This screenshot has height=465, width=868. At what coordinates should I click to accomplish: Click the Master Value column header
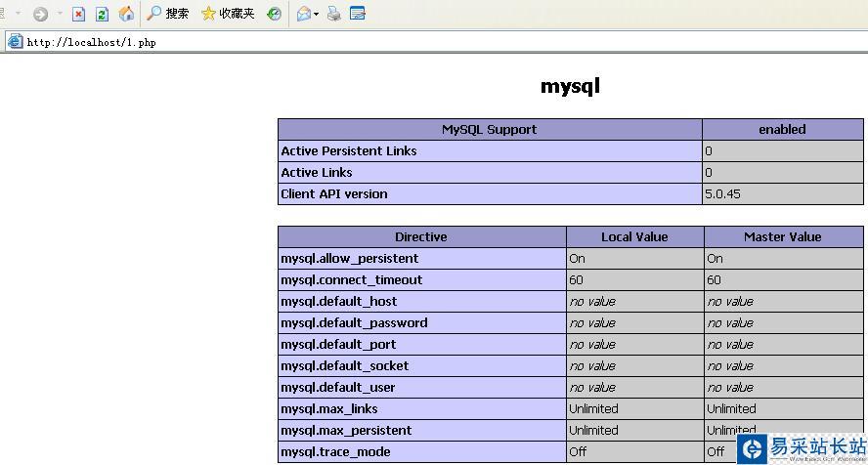pos(783,236)
